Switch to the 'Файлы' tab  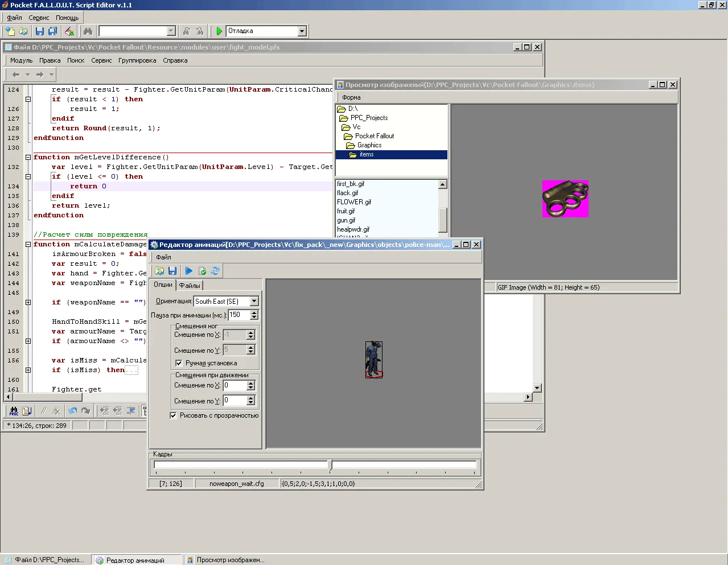point(190,286)
